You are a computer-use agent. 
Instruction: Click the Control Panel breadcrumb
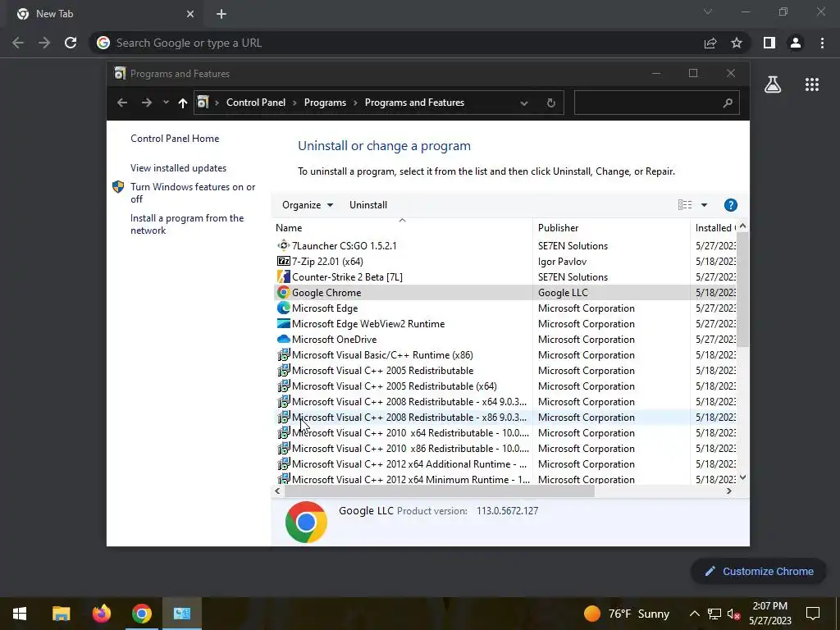point(256,103)
